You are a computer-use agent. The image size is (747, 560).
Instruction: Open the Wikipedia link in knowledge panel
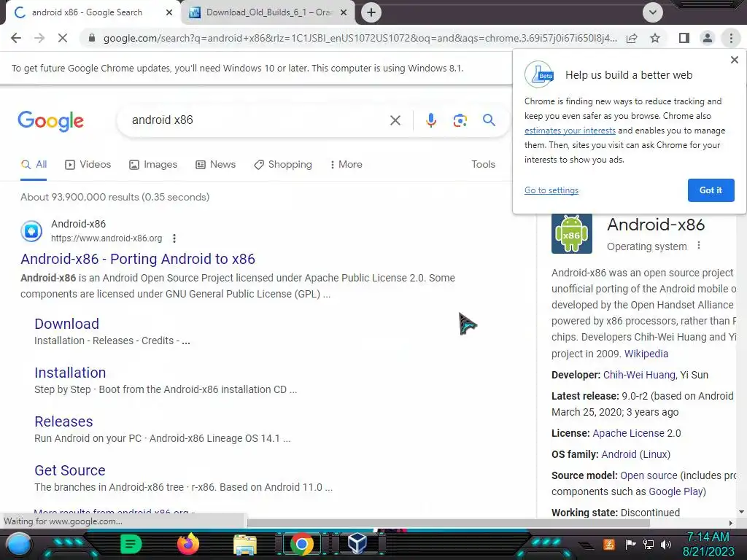pos(646,354)
